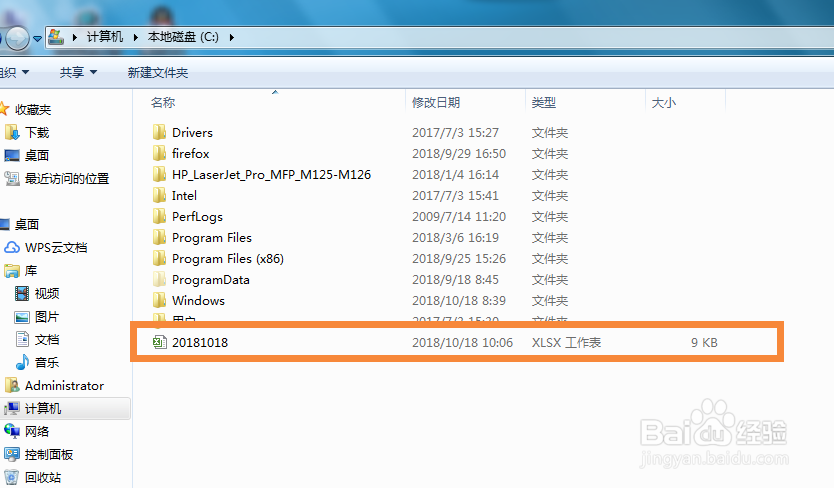Open 桌面 under 收藏夹 favorites

[37, 155]
